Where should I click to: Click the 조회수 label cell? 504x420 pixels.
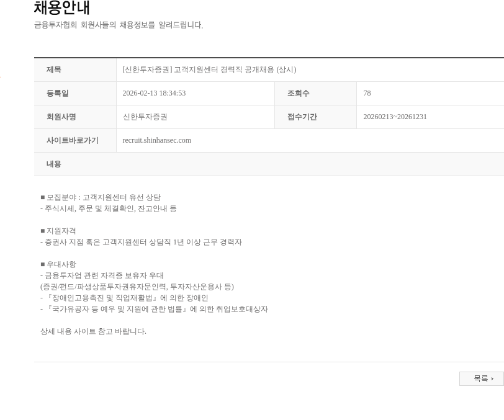(316, 93)
